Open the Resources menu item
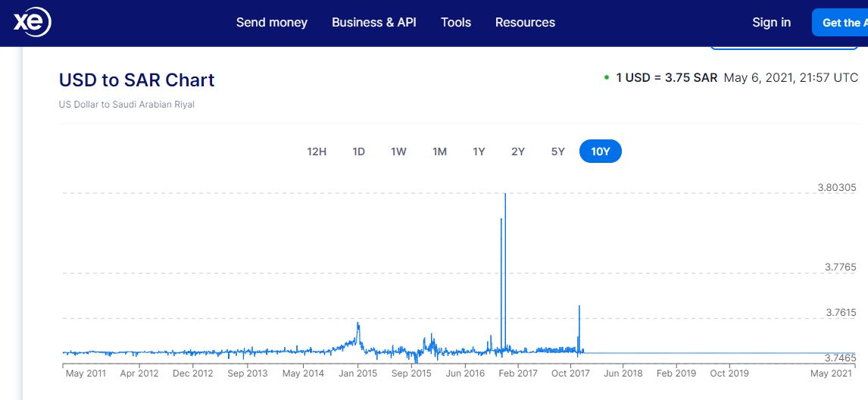The width and height of the screenshot is (868, 400). click(525, 23)
